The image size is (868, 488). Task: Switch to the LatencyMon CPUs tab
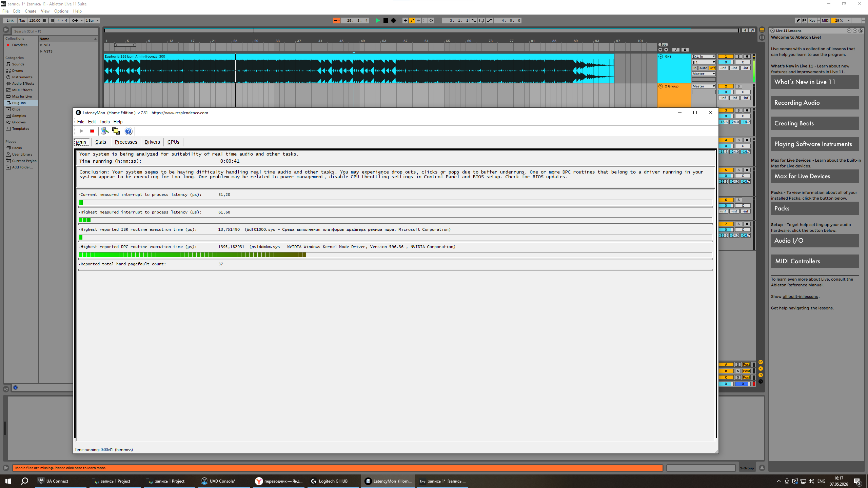pyautogui.click(x=173, y=142)
